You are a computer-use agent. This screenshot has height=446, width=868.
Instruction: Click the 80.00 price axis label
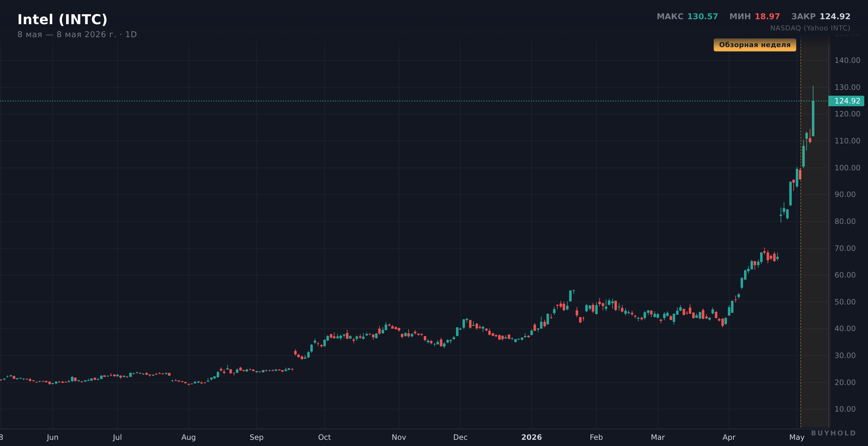[845, 221]
